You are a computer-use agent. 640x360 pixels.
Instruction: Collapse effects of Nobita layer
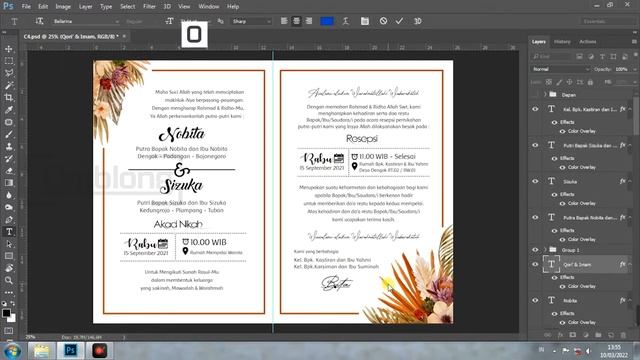pos(630,300)
